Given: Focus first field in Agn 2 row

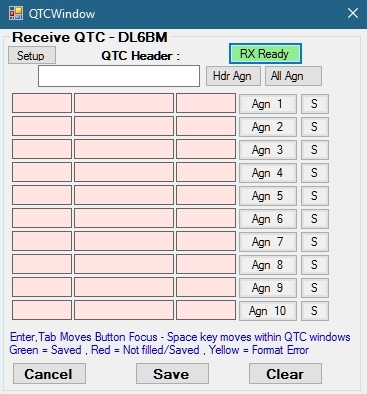Looking at the screenshot, I should click(x=42, y=126).
